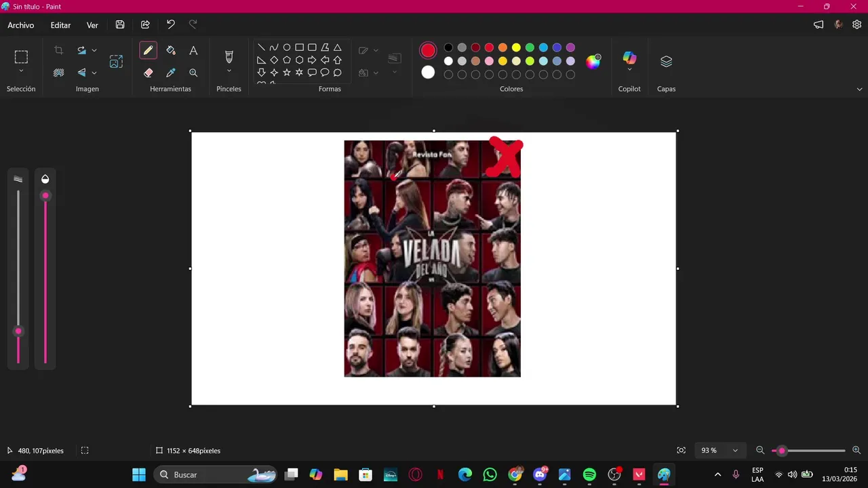Open the Copilot button

629,58
